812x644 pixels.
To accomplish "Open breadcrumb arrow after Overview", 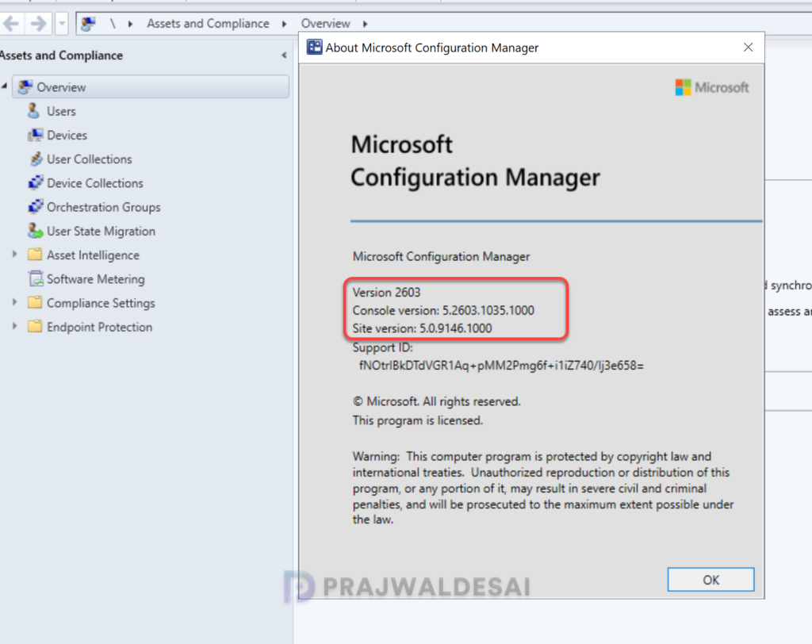I will tap(366, 24).
